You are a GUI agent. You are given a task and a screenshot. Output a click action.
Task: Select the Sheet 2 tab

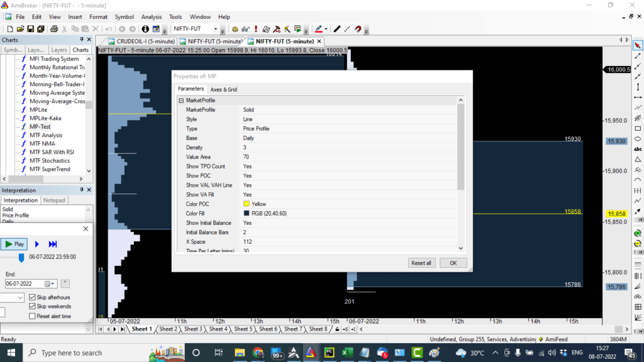point(168,329)
